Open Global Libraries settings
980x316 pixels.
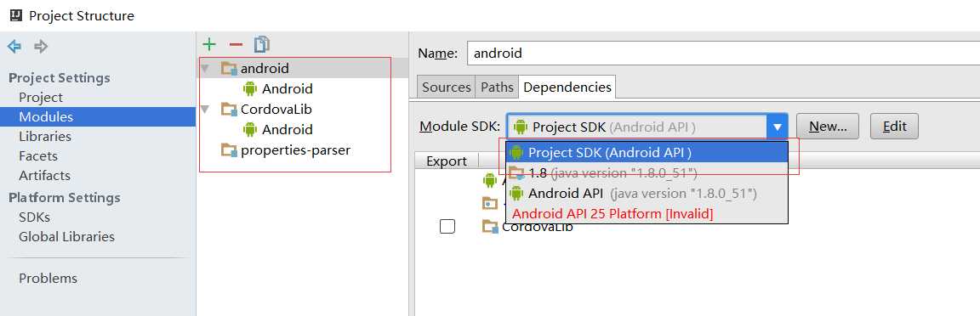67,237
